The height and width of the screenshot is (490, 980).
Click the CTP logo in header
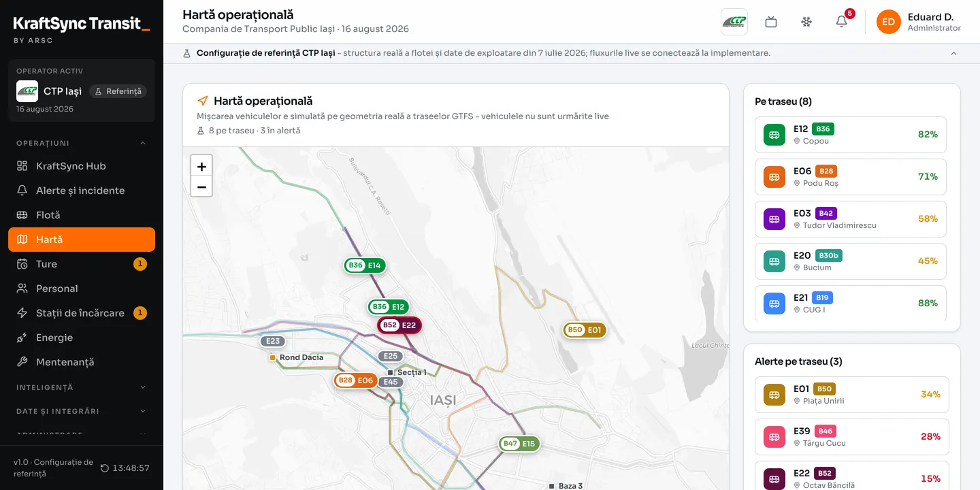734,22
